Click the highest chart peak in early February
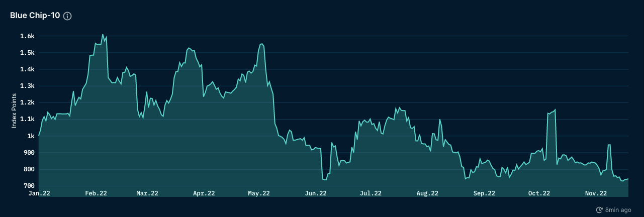The height and width of the screenshot is (217, 644). tap(103, 35)
